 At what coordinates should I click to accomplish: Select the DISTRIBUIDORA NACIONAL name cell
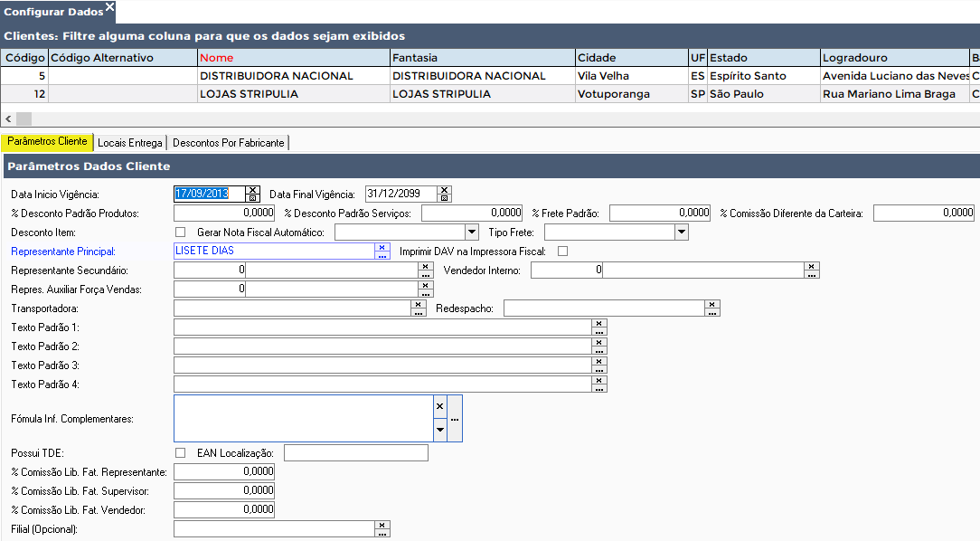(293, 76)
